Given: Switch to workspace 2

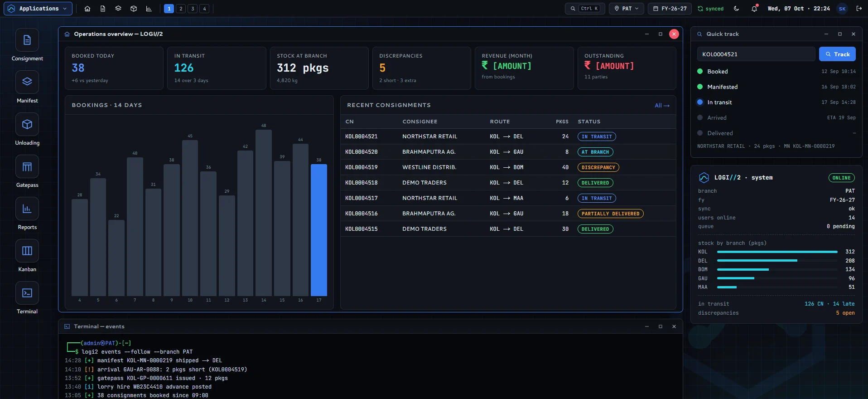Looking at the screenshot, I should pyautogui.click(x=181, y=9).
